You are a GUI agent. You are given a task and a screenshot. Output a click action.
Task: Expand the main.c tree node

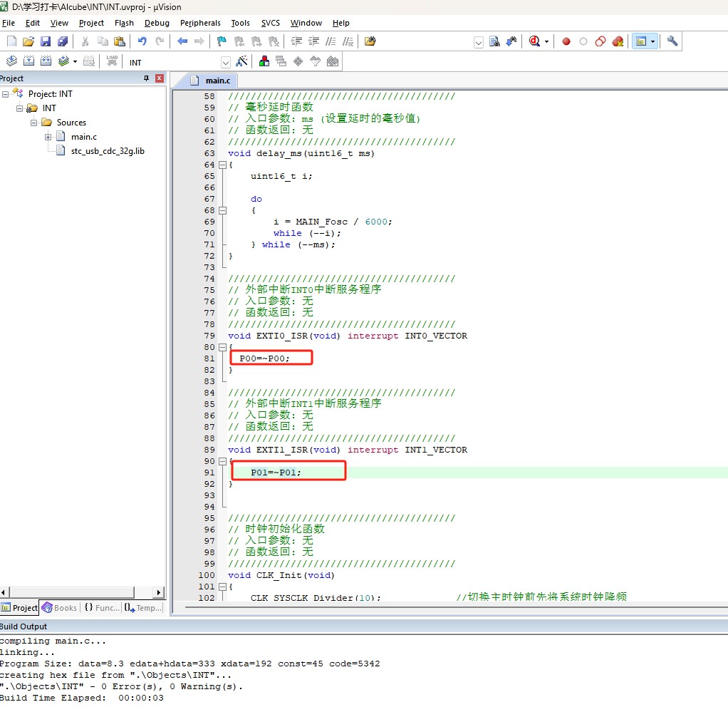[x=48, y=137]
